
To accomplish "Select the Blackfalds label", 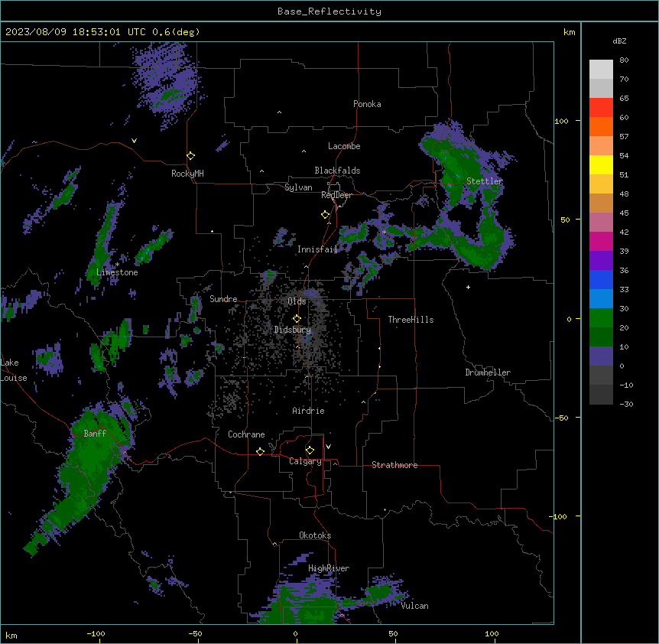I will pos(337,171).
